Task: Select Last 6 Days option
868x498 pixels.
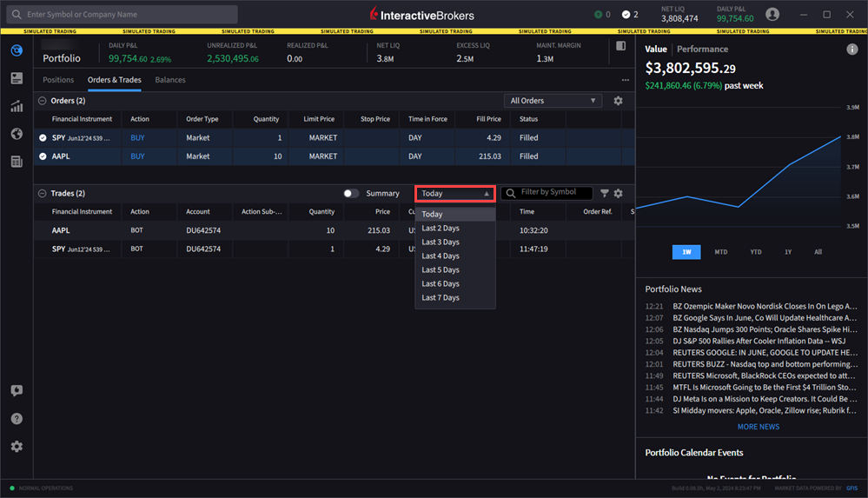Action: (x=455, y=283)
